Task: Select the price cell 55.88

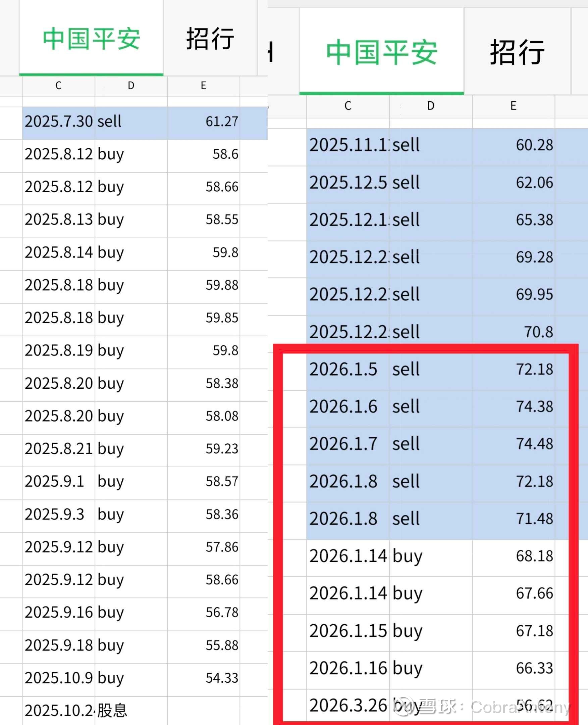Action: click(204, 647)
